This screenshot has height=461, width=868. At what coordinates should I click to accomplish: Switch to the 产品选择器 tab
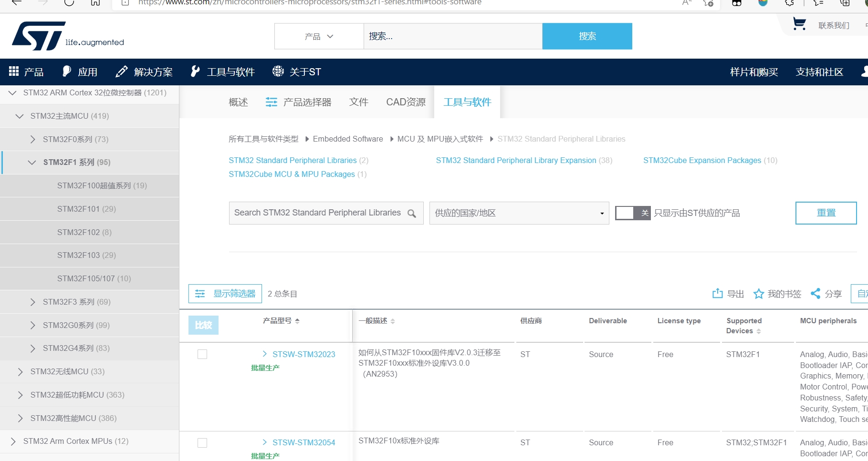299,102
